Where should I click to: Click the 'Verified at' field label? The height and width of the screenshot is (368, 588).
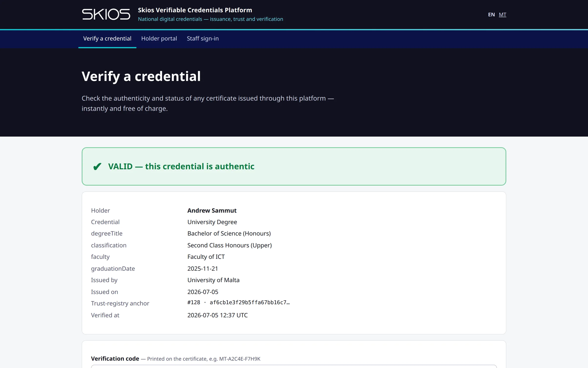pyautogui.click(x=105, y=315)
